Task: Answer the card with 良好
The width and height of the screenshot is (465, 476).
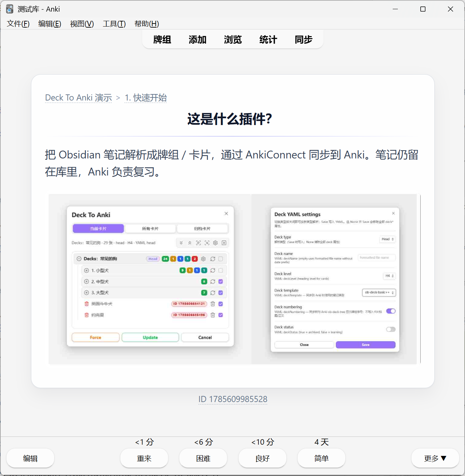Action: [x=262, y=458]
